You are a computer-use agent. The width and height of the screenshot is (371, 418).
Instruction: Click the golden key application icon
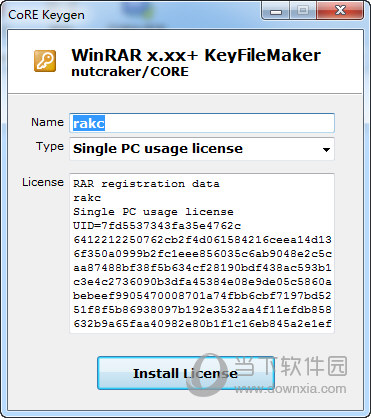pyautogui.click(x=45, y=61)
